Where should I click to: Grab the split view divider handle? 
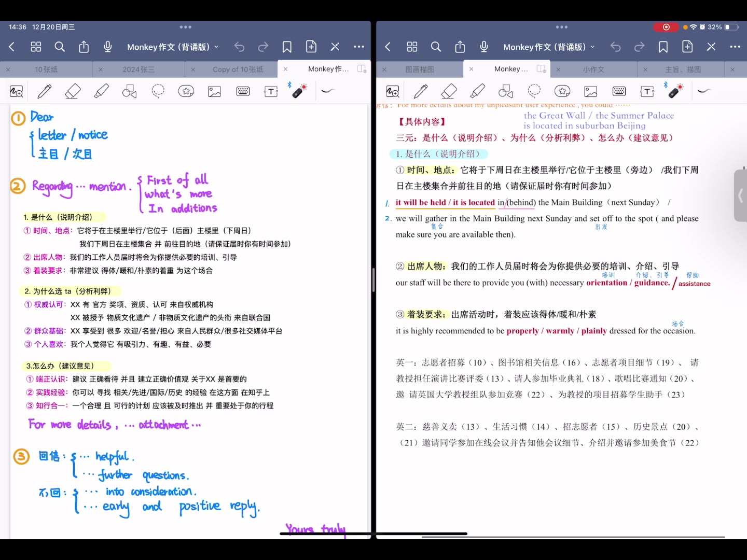(374, 280)
